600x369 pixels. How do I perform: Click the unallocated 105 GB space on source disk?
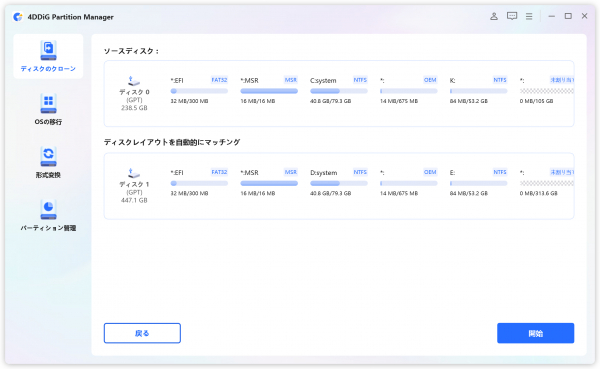point(547,90)
